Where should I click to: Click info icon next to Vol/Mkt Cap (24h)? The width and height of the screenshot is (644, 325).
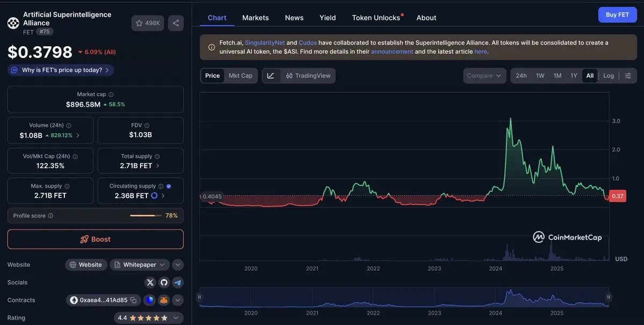click(x=75, y=157)
